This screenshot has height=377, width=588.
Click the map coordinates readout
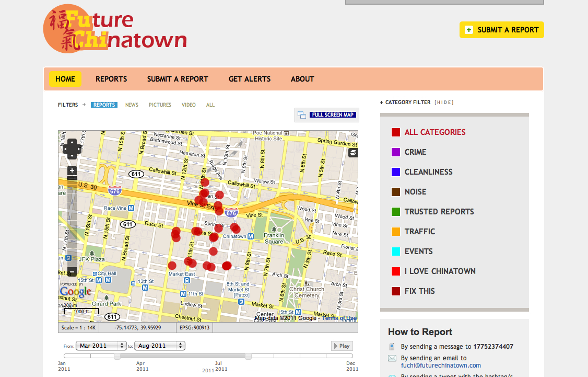point(138,327)
